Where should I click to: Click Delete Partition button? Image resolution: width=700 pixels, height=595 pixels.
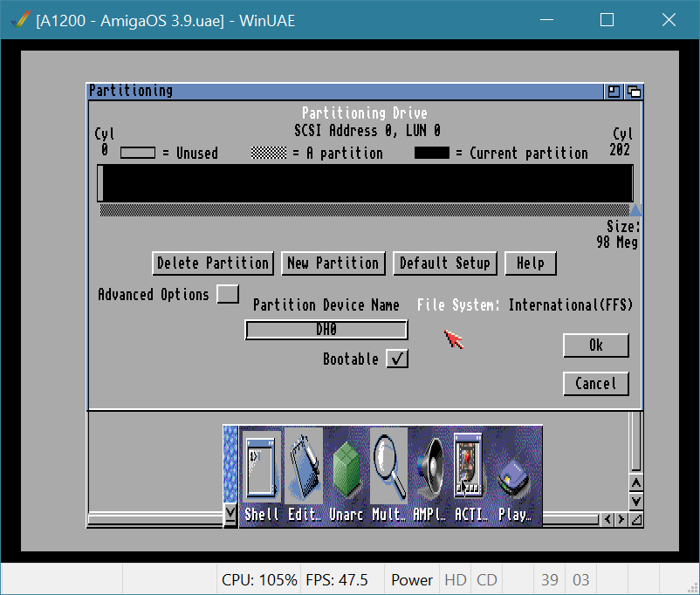(213, 263)
